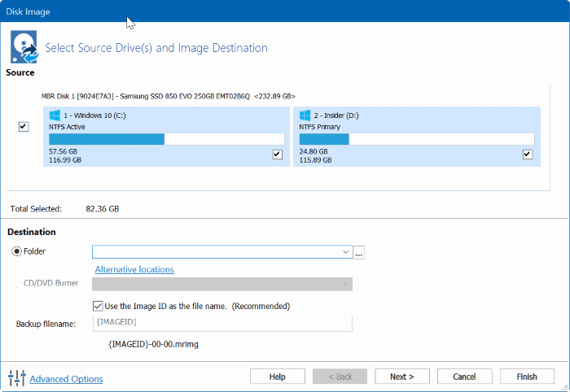
Task: Click the Disk Image title bar text
Action: coord(28,11)
